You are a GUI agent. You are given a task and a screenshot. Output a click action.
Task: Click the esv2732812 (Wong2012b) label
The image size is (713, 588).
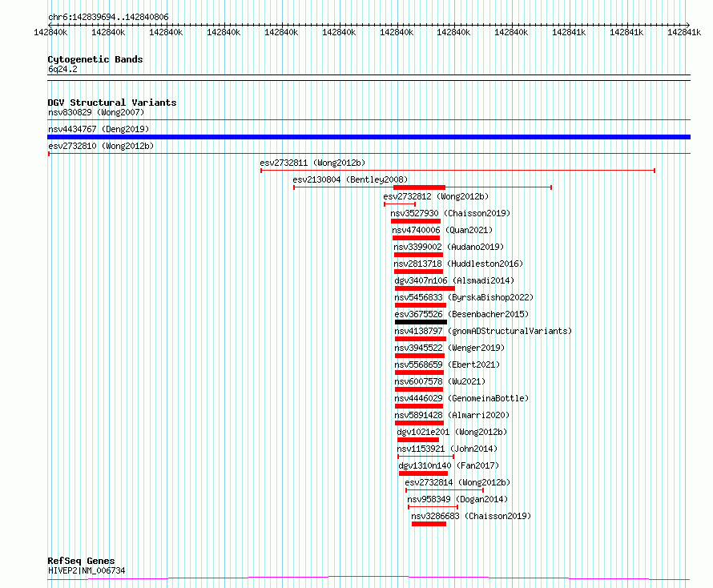tap(436, 196)
